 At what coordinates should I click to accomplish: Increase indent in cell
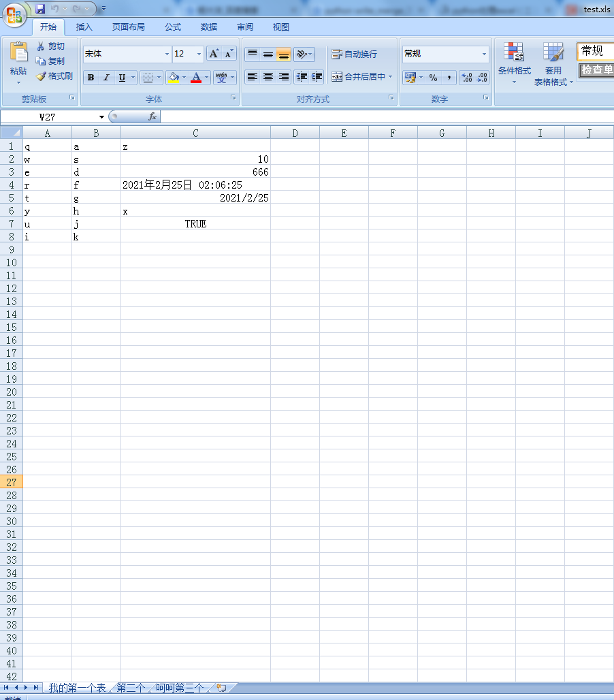click(317, 77)
